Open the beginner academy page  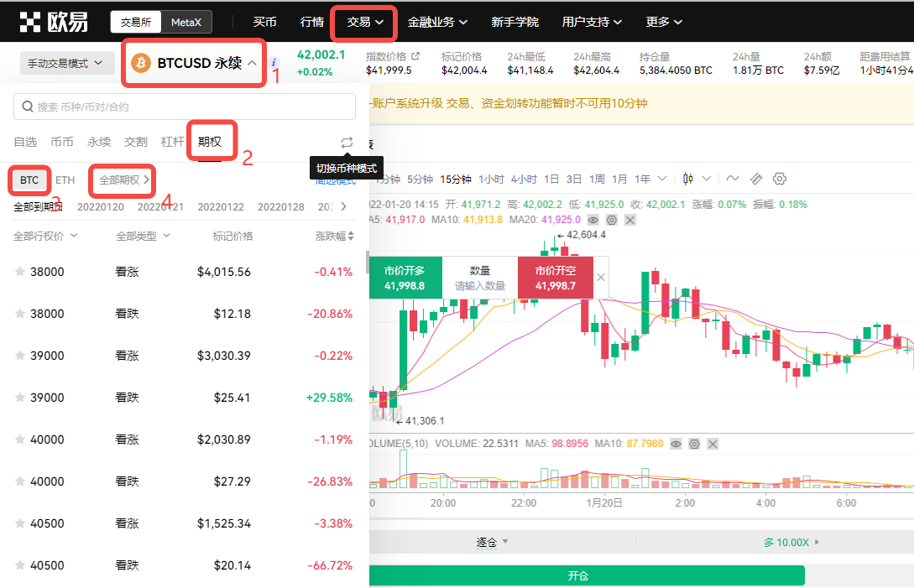click(x=514, y=22)
